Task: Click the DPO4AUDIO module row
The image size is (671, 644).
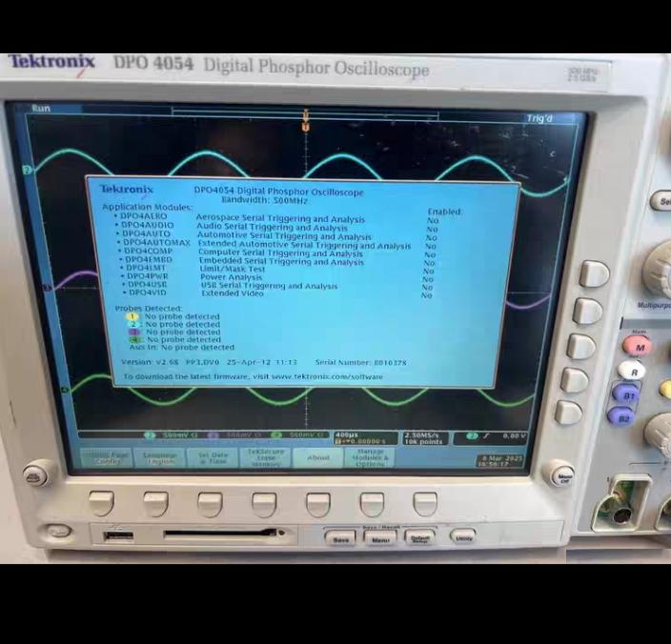Action: (x=277, y=227)
